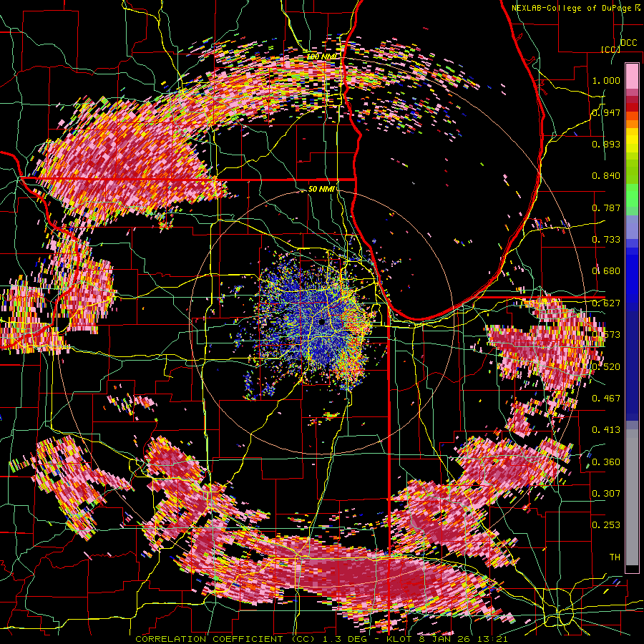Image resolution: width=644 pixels, height=644 pixels.
Task: Click the TH threshold label on scale
Action: 615,557
